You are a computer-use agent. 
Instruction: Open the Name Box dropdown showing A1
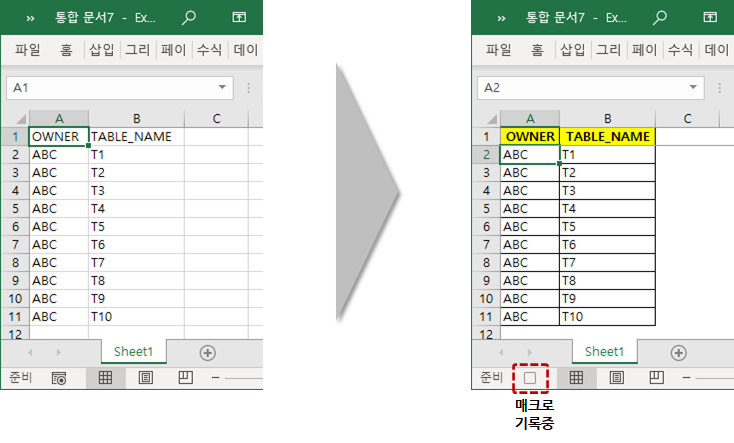click(x=222, y=87)
